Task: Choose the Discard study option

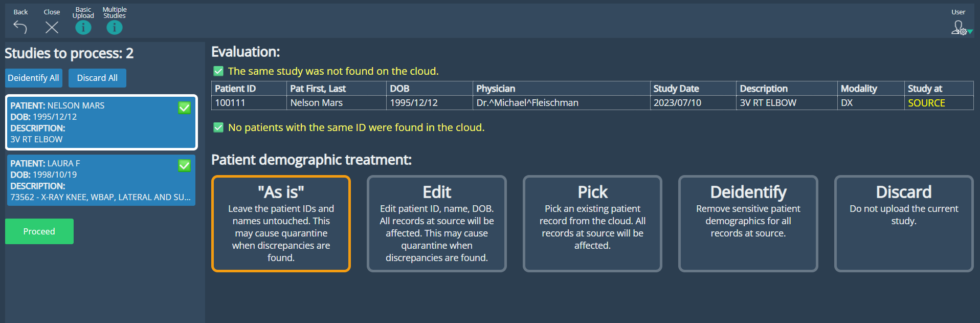Action: [904, 224]
